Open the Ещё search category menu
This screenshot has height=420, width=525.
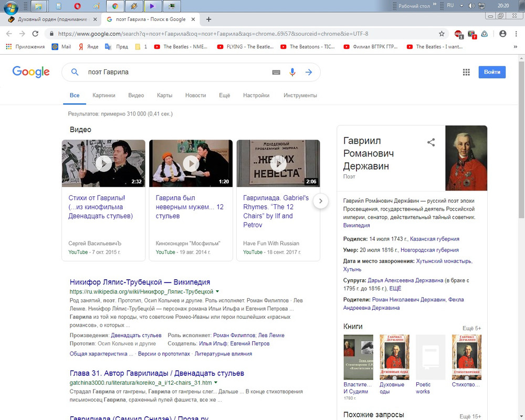coord(224,96)
